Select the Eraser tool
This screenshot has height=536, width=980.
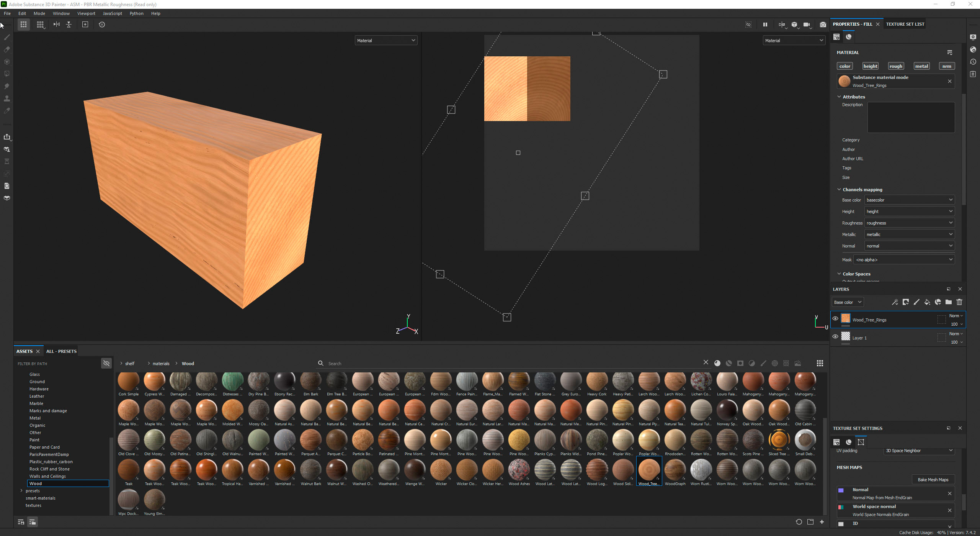(7, 50)
